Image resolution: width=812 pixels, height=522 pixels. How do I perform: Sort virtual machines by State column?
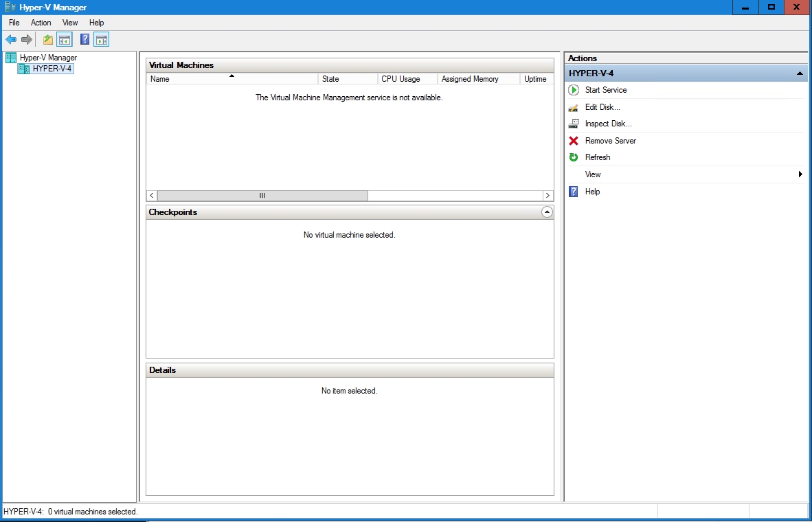click(x=348, y=79)
